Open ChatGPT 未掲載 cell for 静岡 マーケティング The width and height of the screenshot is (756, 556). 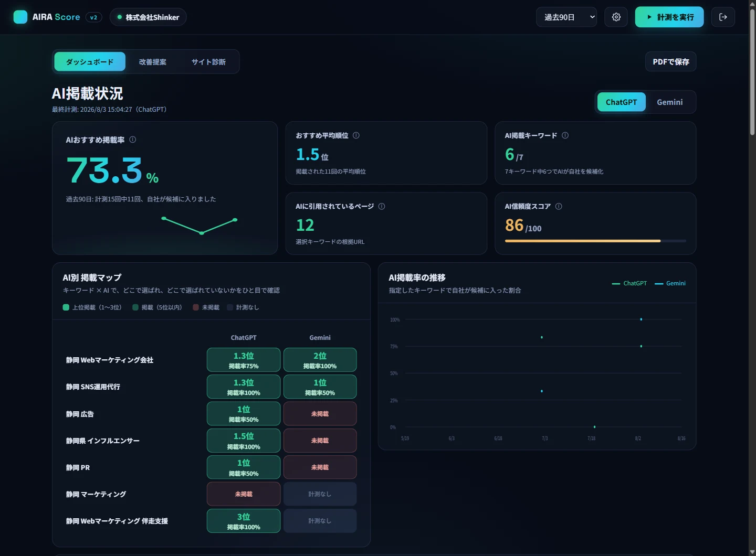point(244,494)
